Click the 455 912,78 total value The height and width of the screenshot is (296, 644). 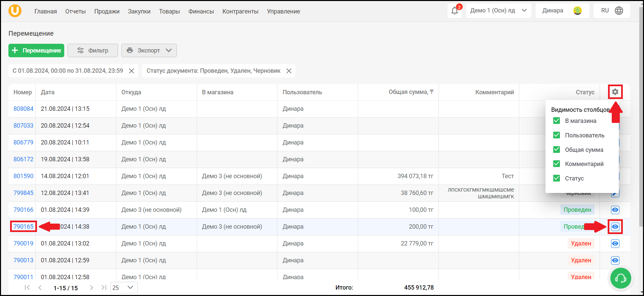coord(419,288)
